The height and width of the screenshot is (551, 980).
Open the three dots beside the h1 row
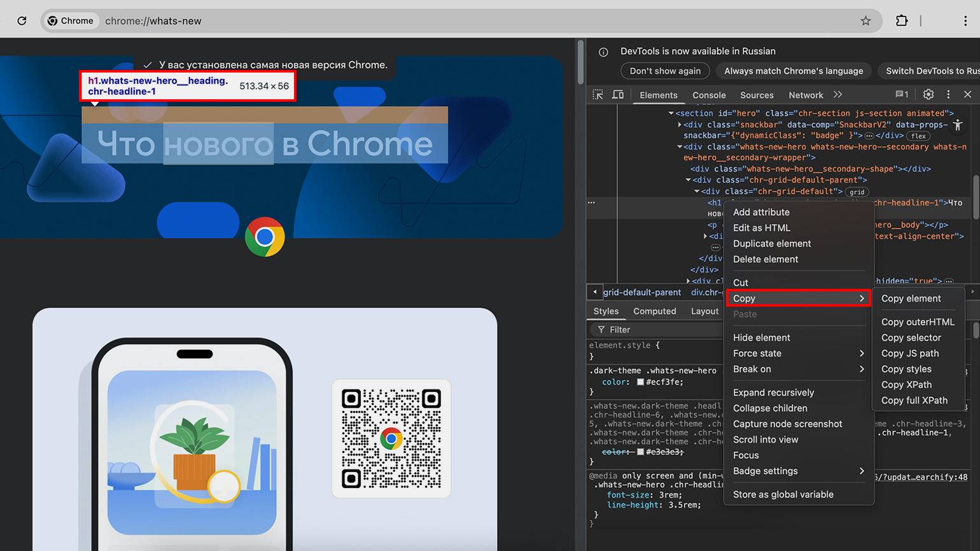(591, 202)
